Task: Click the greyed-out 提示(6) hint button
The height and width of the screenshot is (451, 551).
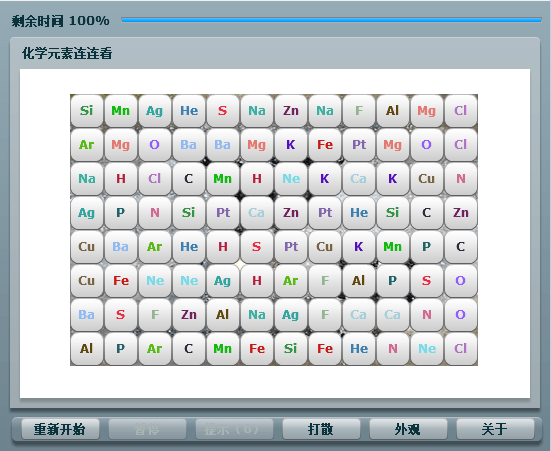Action: (x=234, y=429)
